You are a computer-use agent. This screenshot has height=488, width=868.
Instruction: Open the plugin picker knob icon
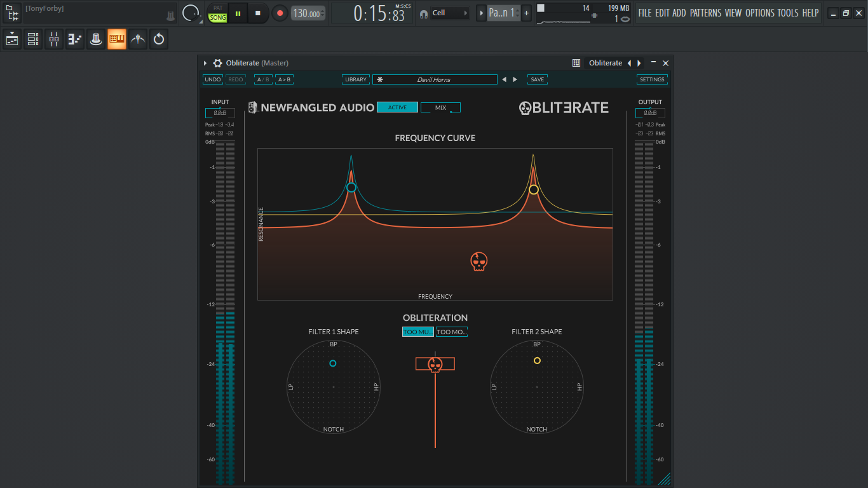click(96, 39)
